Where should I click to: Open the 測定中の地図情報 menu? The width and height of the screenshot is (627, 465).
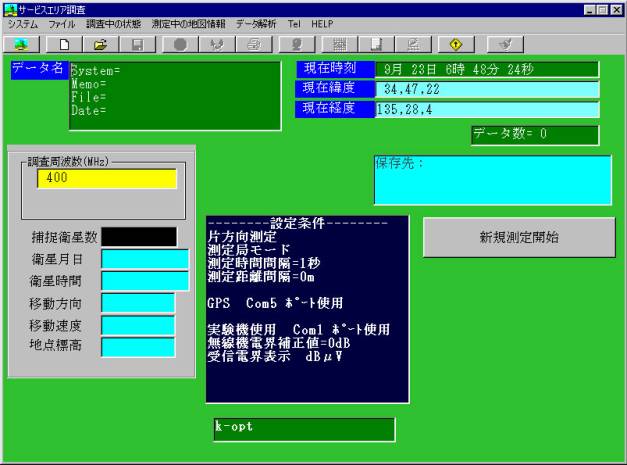coord(188,22)
